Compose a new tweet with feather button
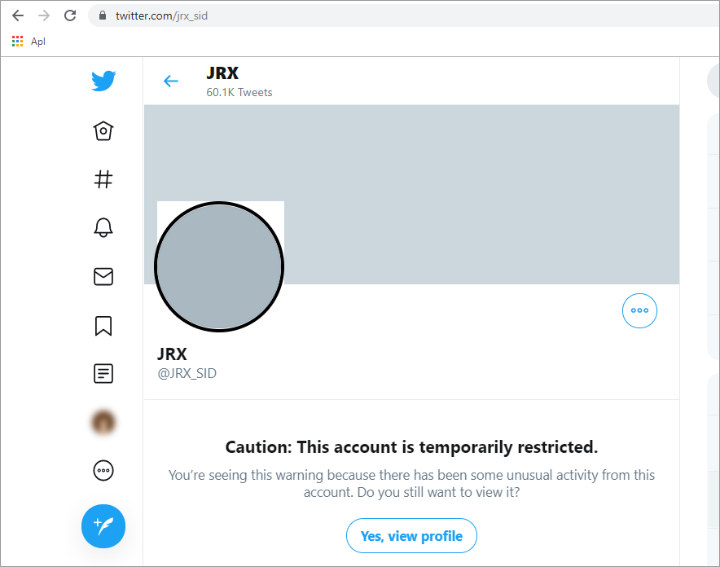This screenshot has width=720, height=567. (103, 526)
